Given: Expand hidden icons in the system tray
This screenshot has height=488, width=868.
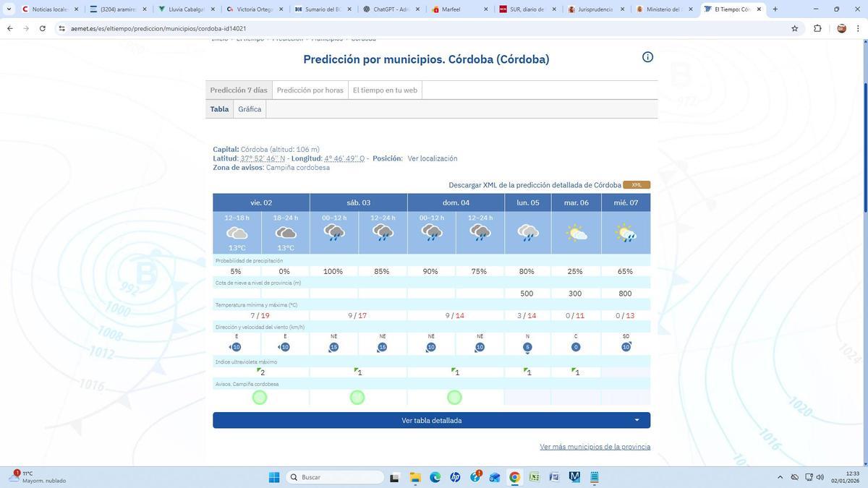Looking at the screenshot, I should click(780, 477).
